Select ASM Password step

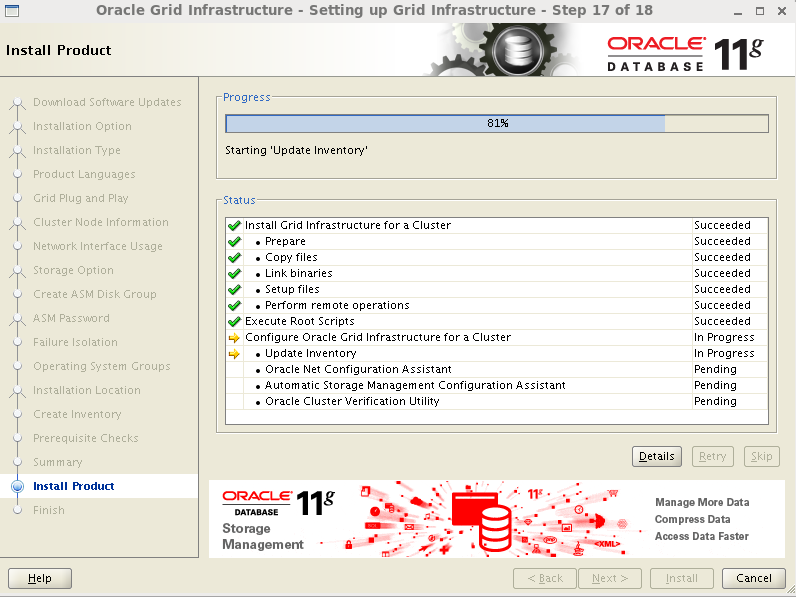71,318
